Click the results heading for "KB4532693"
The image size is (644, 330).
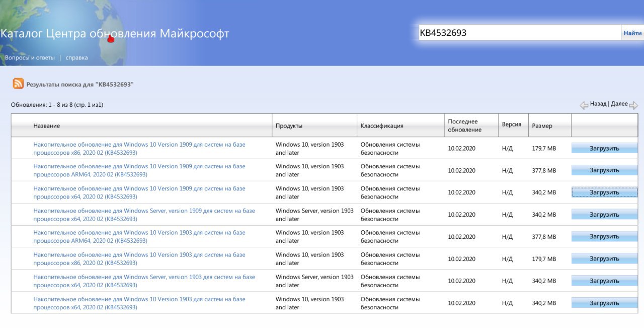click(80, 85)
